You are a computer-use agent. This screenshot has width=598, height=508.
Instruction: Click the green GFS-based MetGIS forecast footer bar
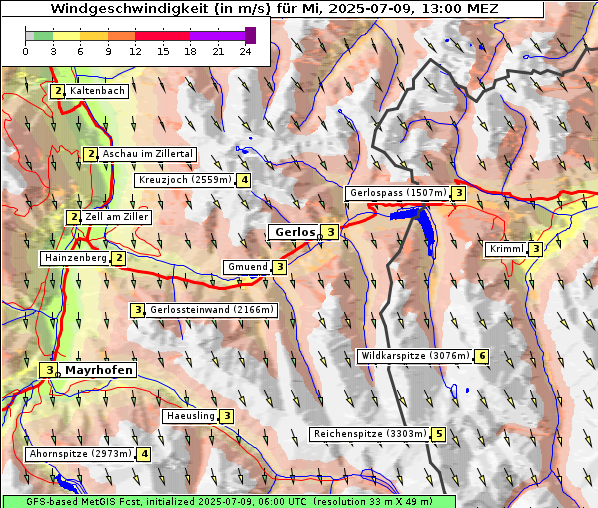pyautogui.click(x=229, y=501)
